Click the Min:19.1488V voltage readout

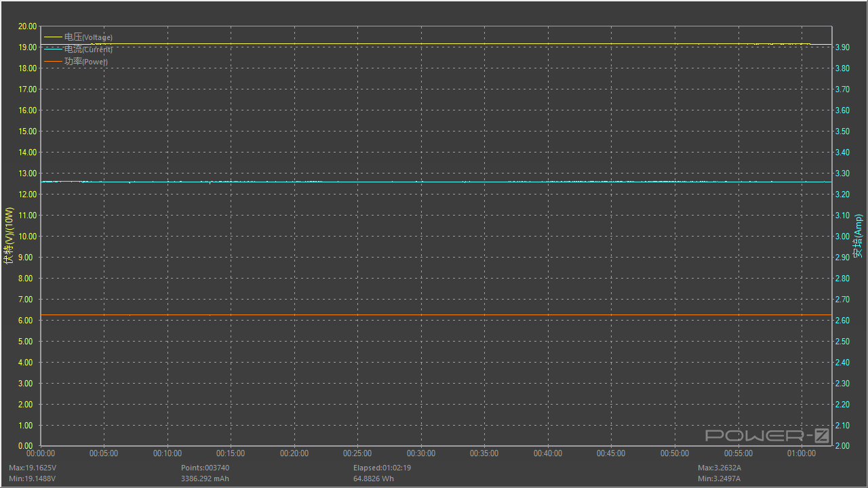click(x=33, y=479)
